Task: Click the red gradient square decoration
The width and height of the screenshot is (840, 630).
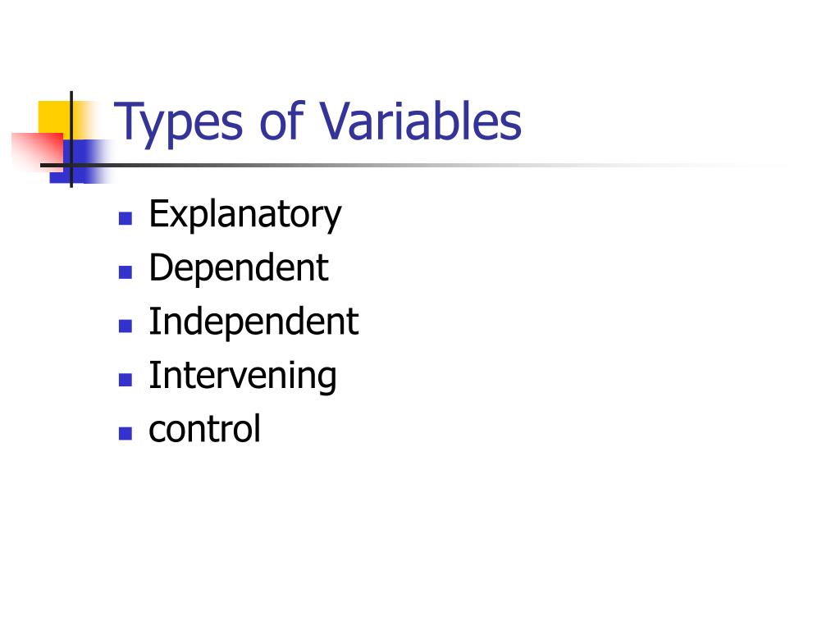Action: 36,151
